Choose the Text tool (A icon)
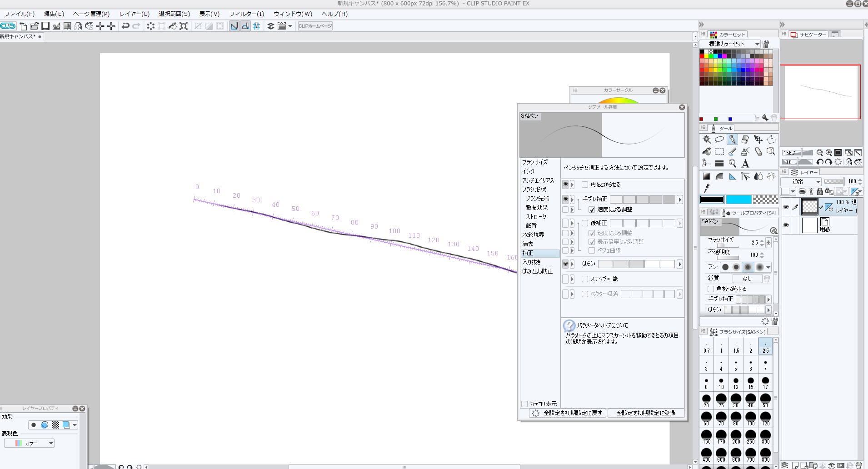Screen dimensions: 868x469 point(745,164)
